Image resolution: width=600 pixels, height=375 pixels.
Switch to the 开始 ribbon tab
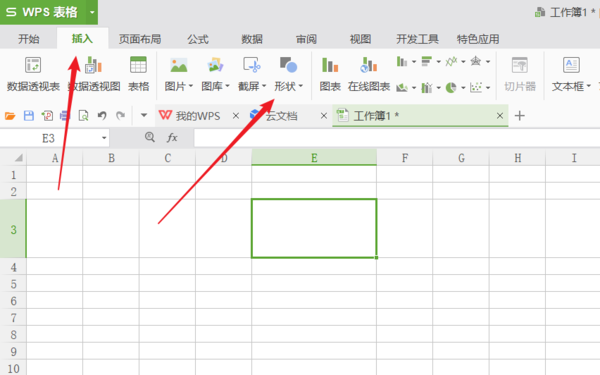click(x=29, y=39)
